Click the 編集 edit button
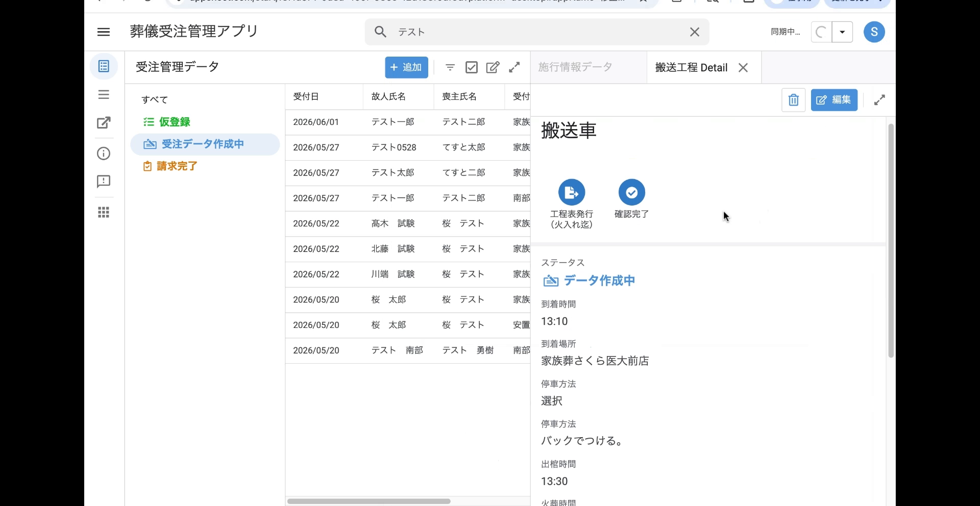980x506 pixels. point(834,100)
